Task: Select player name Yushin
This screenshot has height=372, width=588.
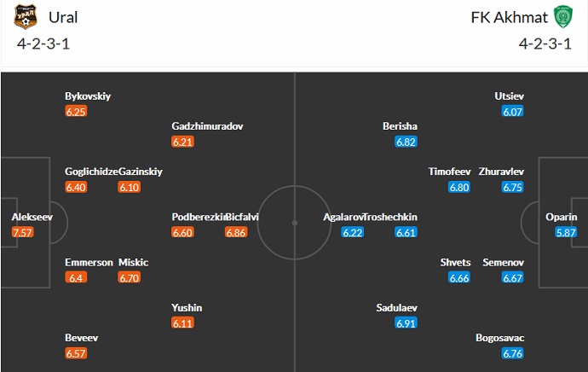Action: pyautogui.click(x=187, y=308)
